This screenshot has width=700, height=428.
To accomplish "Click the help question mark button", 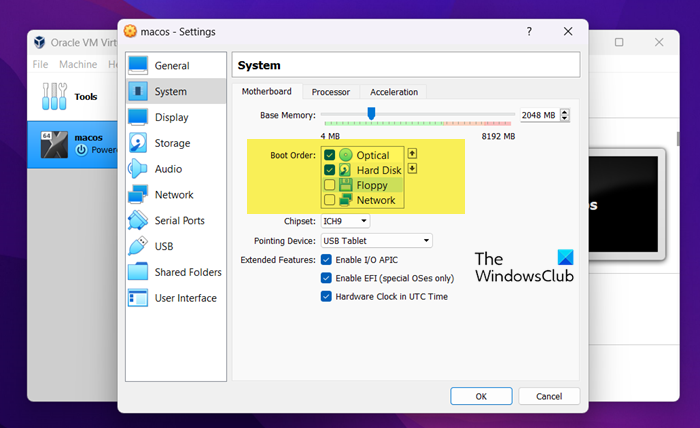I will pos(529,31).
